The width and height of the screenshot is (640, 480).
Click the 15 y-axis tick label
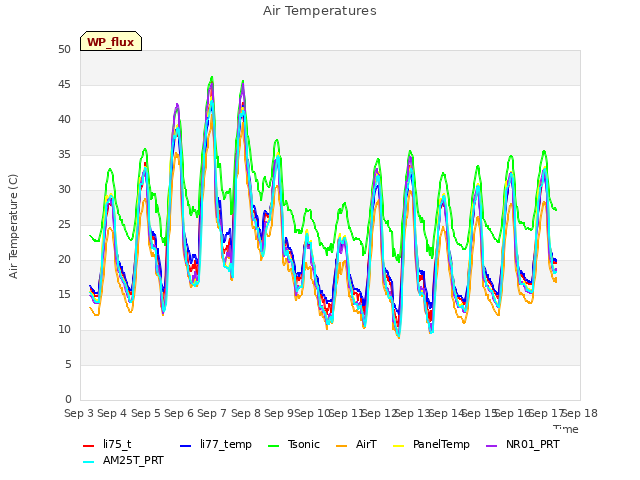pos(64,295)
